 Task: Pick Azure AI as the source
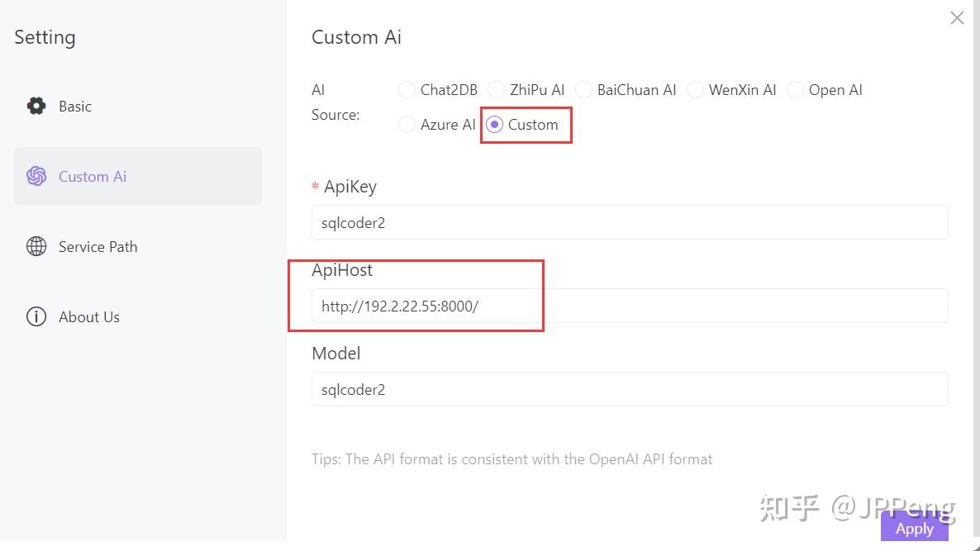[407, 125]
